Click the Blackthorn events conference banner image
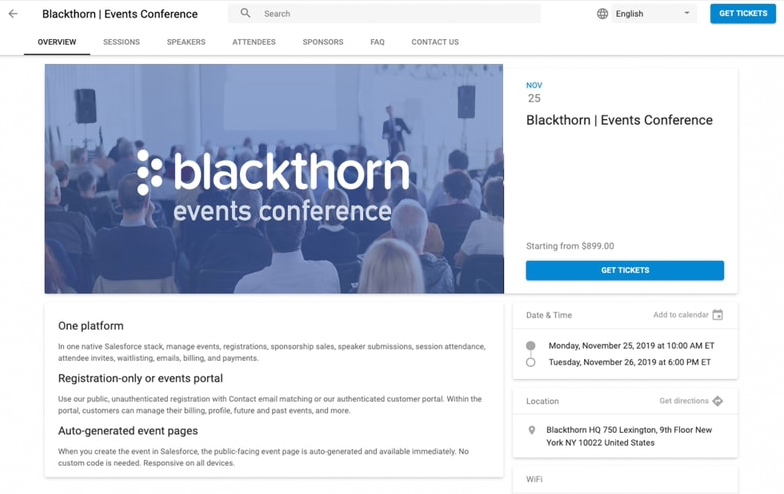This screenshot has height=494, width=784. (x=274, y=178)
